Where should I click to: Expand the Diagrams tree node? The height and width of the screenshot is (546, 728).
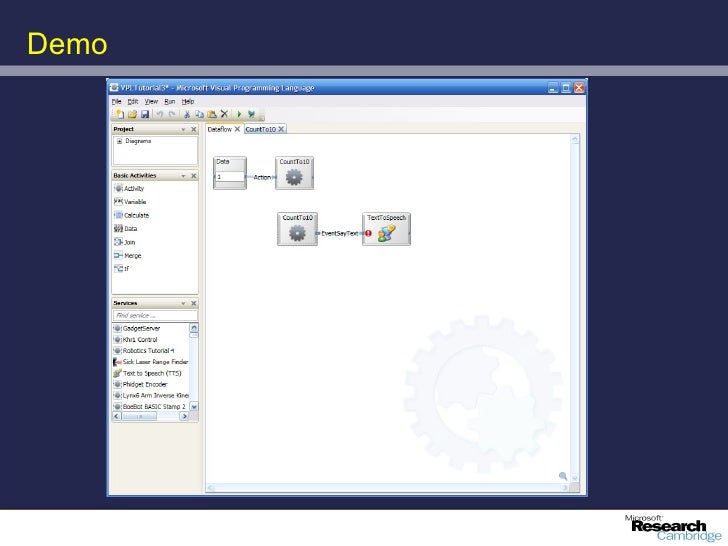(119, 141)
